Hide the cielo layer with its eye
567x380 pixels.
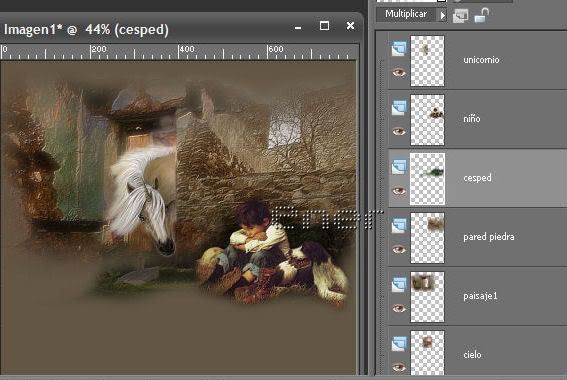pyautogui.click(x=399, y=367)
